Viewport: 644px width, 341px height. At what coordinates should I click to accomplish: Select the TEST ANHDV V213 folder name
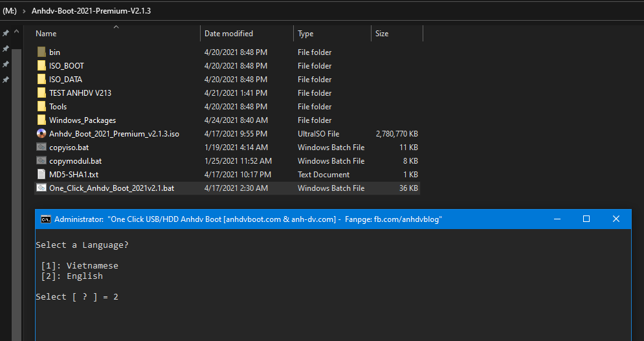(80, 93)
